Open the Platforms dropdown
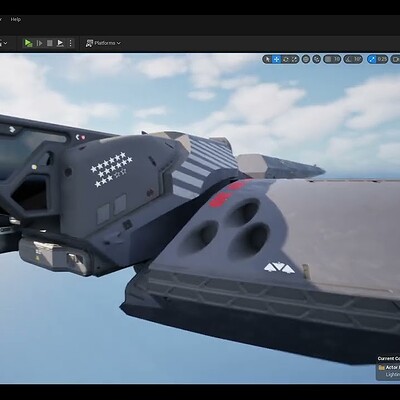 (x=103, y=43)
